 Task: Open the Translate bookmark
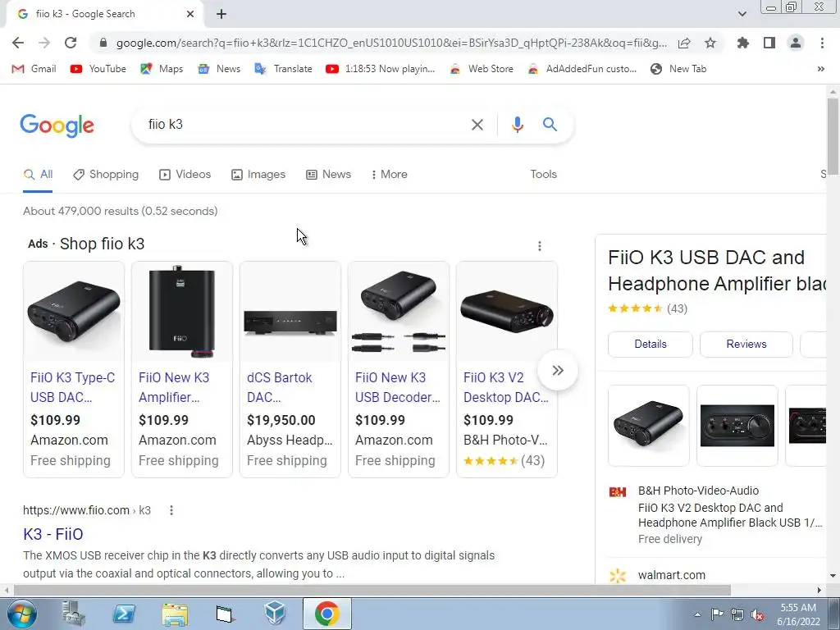coord(283,69)
